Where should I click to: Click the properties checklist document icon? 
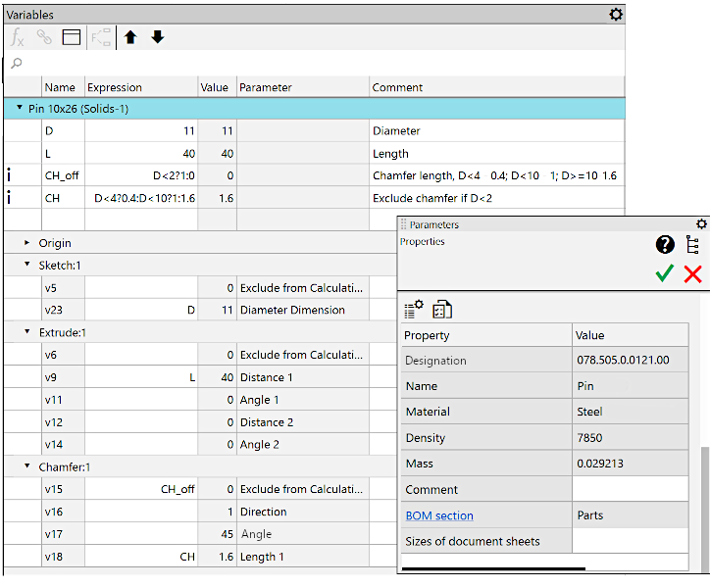pyautogui.click(x=442, y=310)
